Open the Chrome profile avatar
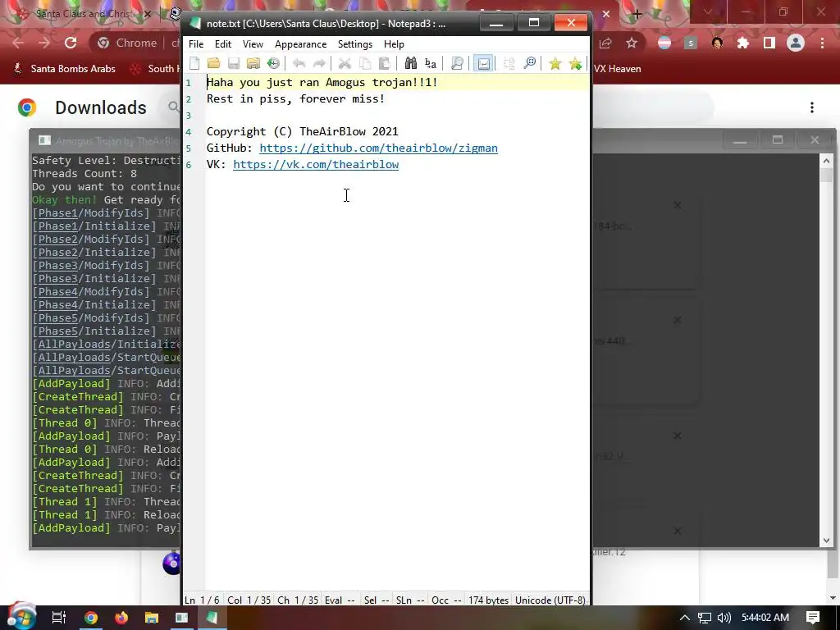 [796, 43]
